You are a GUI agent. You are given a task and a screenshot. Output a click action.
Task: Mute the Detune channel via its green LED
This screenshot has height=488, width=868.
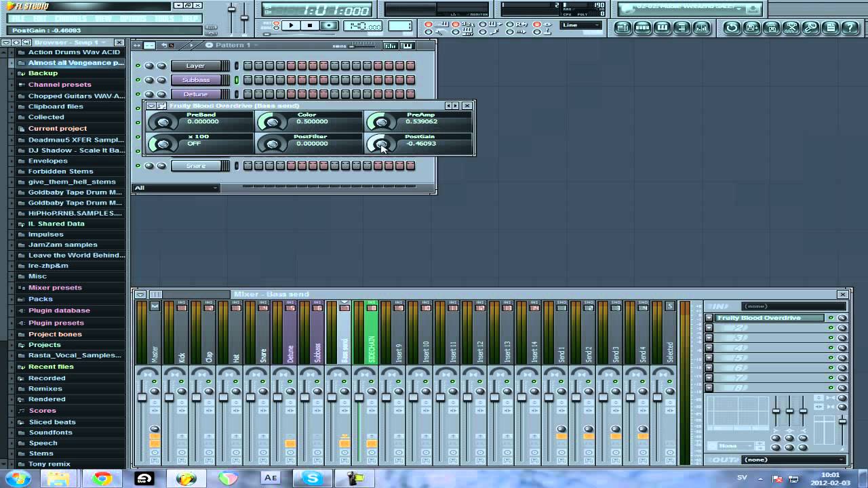(138, 94)
